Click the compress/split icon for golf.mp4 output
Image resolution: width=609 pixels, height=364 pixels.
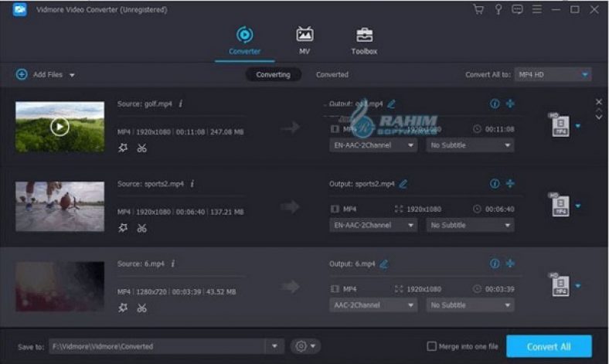click(510, 104)
